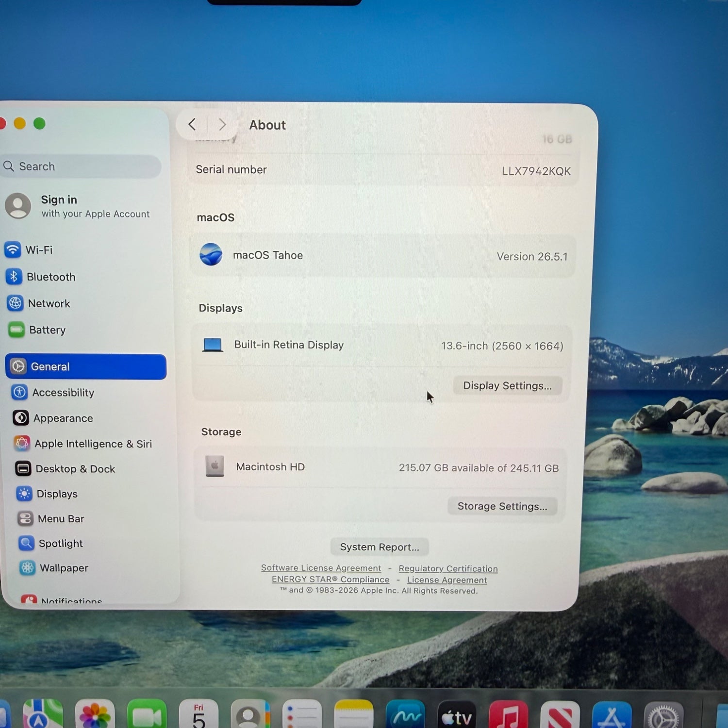Open the Network settings pane

pos(85,303)
